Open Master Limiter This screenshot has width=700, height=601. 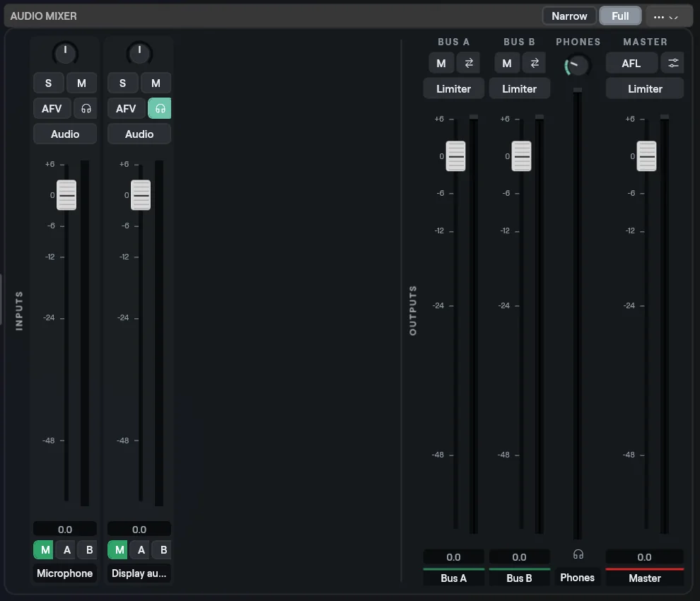click(645, 88)
